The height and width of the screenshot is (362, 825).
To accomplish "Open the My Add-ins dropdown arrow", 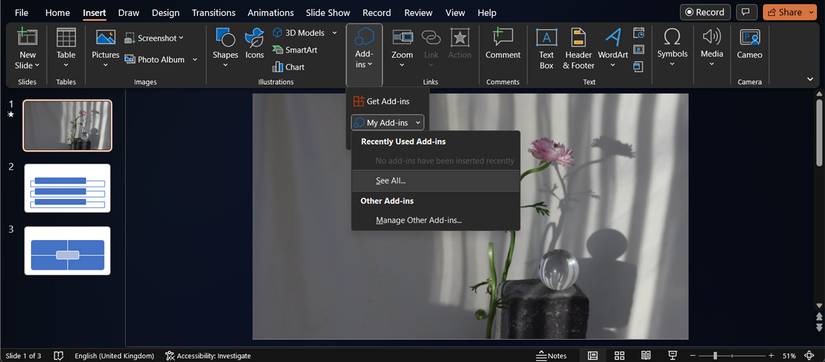I will (x=418, y=123).
